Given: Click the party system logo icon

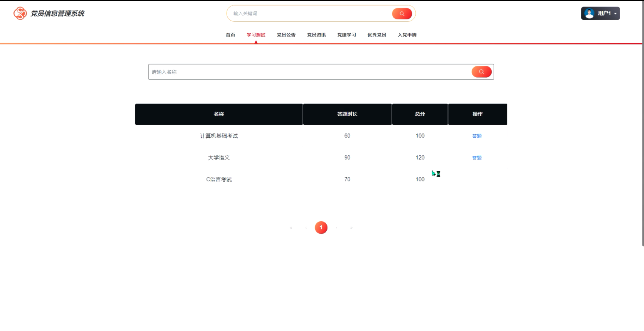Looking at the screenshot, I should coord(20,13).
